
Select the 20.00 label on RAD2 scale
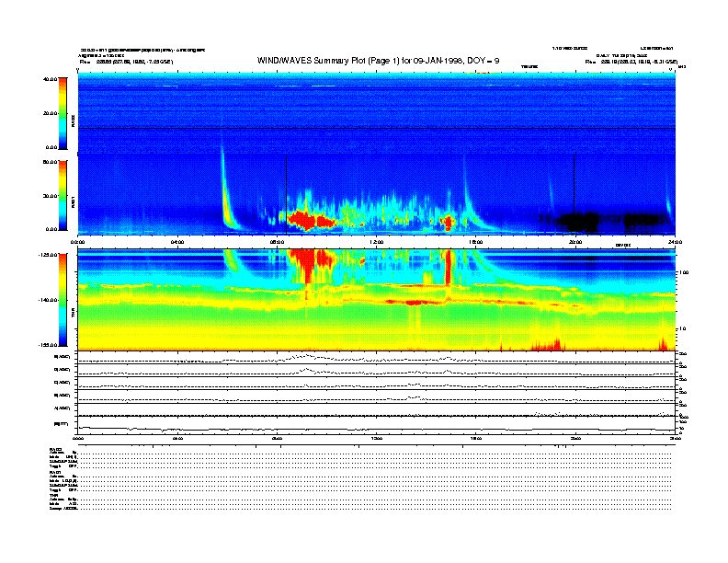(x=50, y=113)
